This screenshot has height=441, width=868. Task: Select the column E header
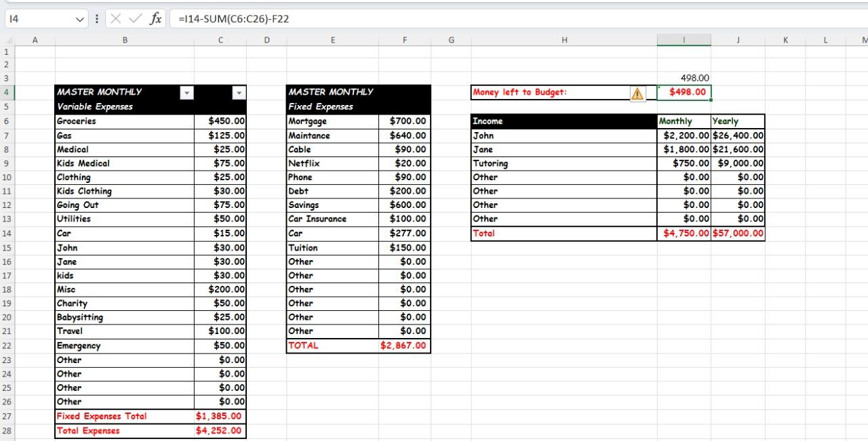tap(333, 41)
